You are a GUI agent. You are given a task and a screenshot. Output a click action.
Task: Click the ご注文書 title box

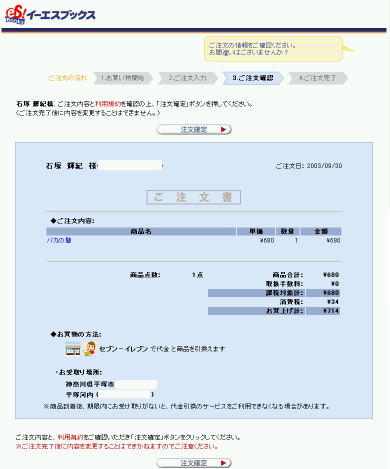194,197
